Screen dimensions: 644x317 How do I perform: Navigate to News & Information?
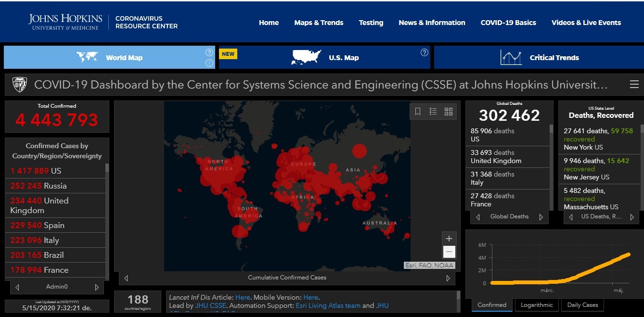point(432,23)
